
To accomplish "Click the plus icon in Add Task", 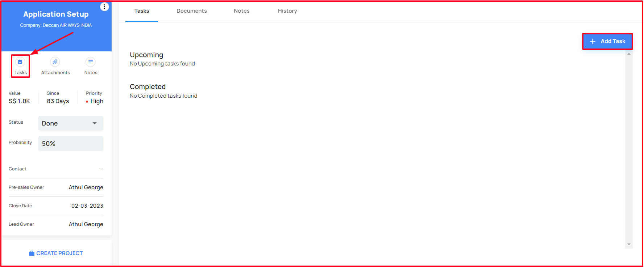I will click(593, 42).
